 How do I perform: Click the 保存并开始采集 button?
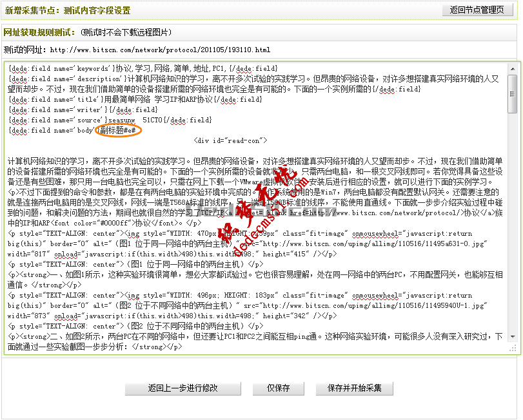355,388
